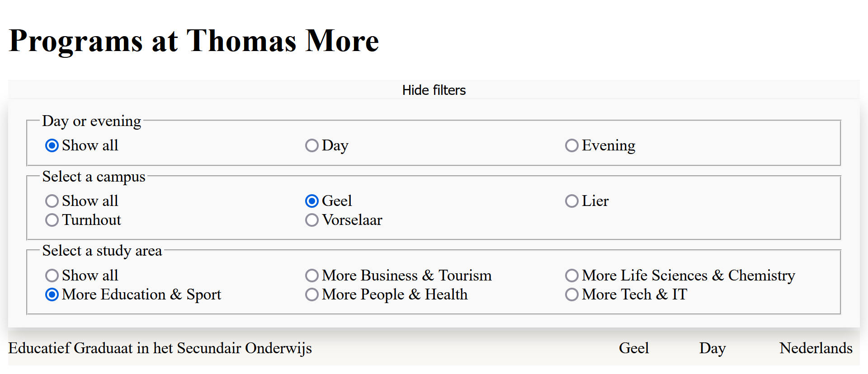Click the Day value in program row
Screen dimensions: 868x374
click(x=712, y=348)
